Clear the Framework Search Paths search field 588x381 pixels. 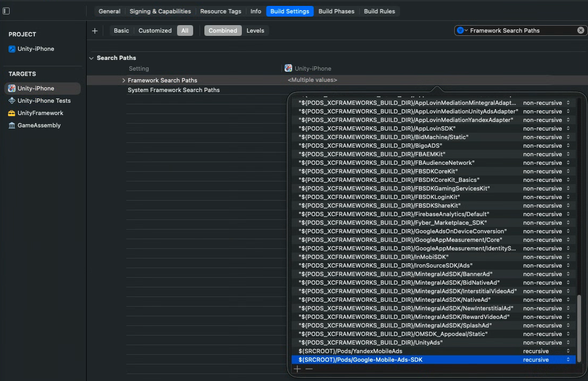[x=581, y=31]
